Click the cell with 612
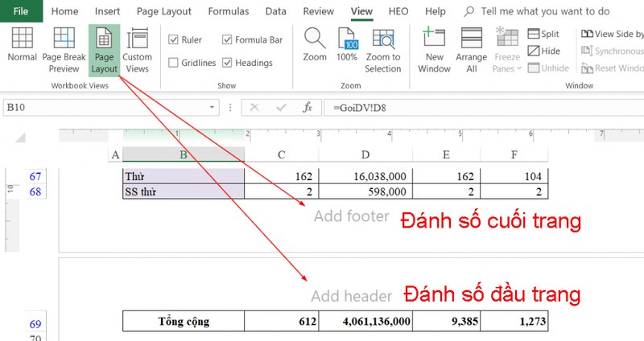The width and height of the screenshot is (644, 341). click(x=281, y=321)
